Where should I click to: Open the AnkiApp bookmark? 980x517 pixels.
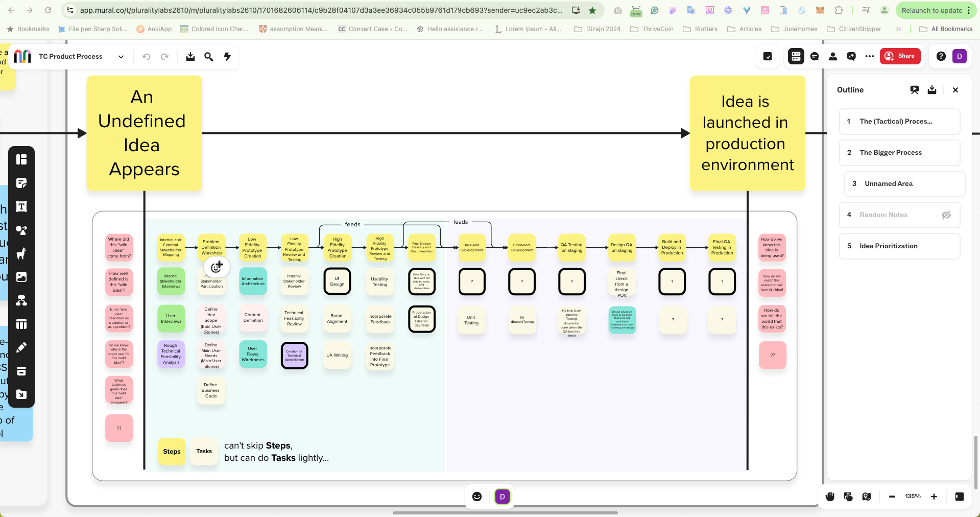[154, 29]
